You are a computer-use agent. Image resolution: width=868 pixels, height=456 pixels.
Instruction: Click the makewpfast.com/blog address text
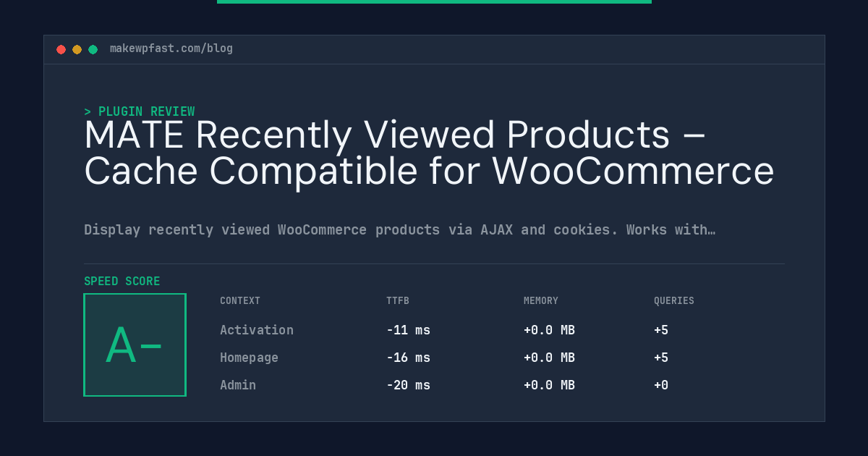[171, 48]
